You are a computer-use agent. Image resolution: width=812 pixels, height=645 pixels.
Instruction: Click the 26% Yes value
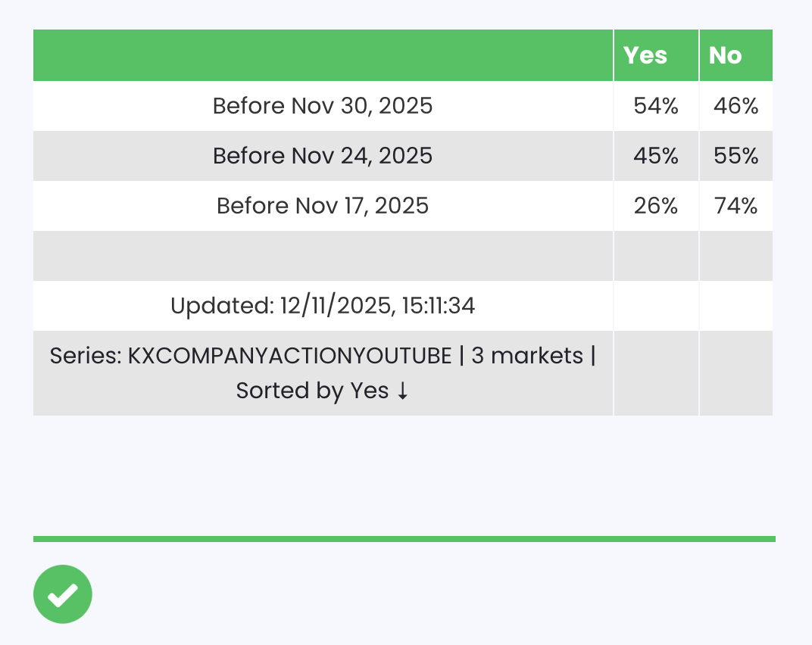656,206
